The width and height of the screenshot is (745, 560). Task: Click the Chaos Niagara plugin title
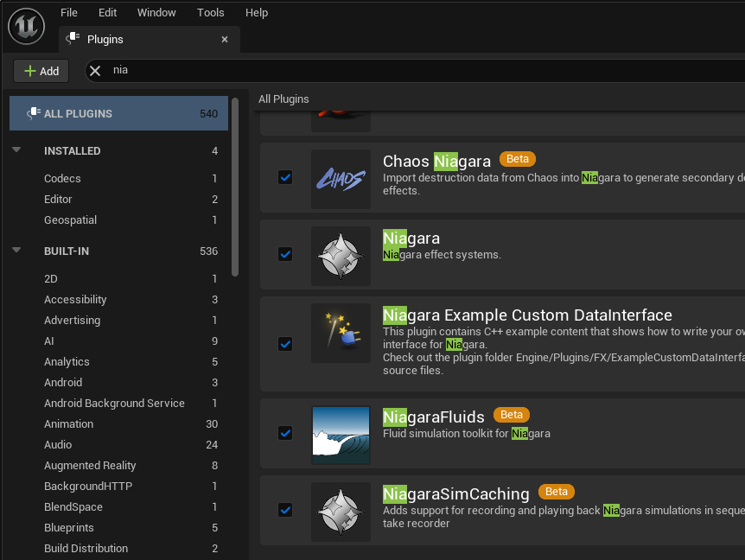click(x=436, y=162)
